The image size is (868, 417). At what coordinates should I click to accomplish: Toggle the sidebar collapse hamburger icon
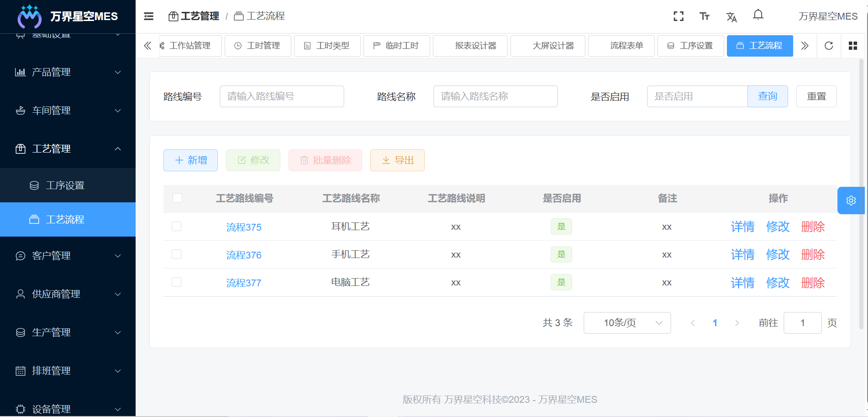(x=148, y=16)
